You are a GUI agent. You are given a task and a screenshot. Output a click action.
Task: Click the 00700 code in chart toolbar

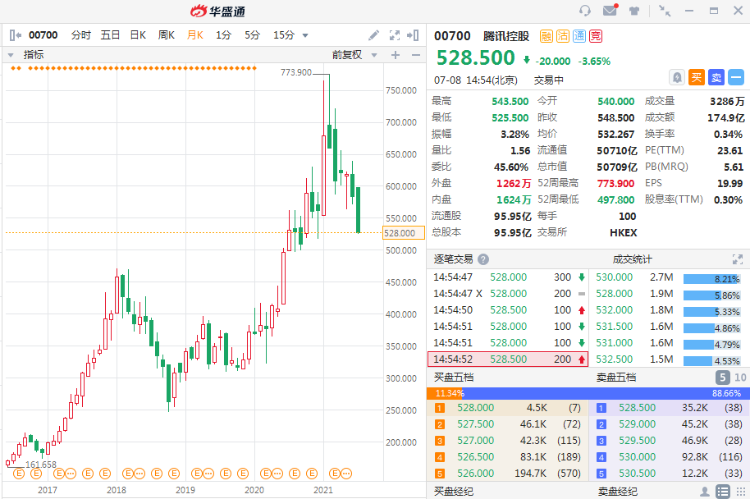pyautogui.click(x=43, y=35)
